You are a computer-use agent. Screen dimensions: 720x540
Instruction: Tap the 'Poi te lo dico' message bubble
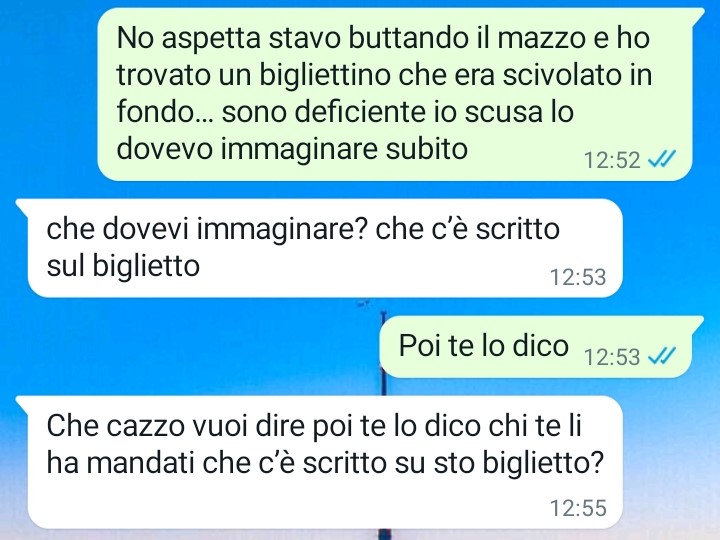542,347
